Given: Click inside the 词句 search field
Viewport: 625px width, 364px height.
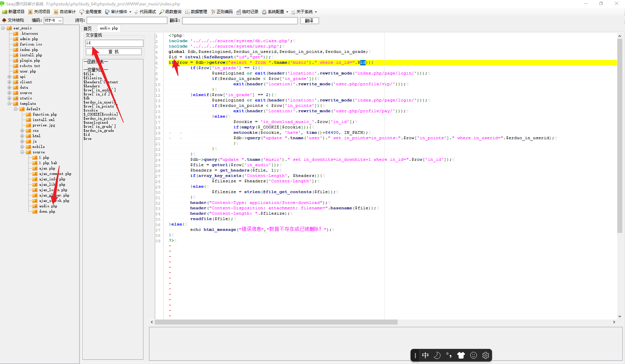Looking at the screenshot, I should 126,20.
